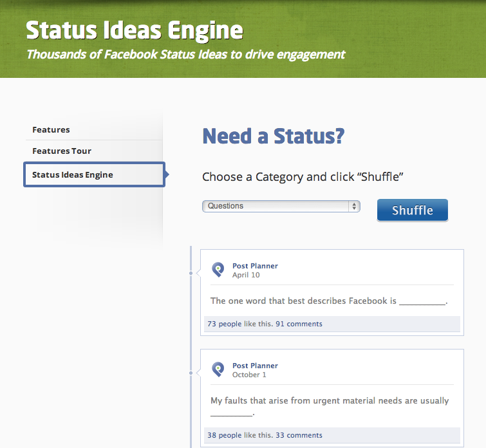
Task: Open the Questions category dropdown
Action: [x=281, y=206]
